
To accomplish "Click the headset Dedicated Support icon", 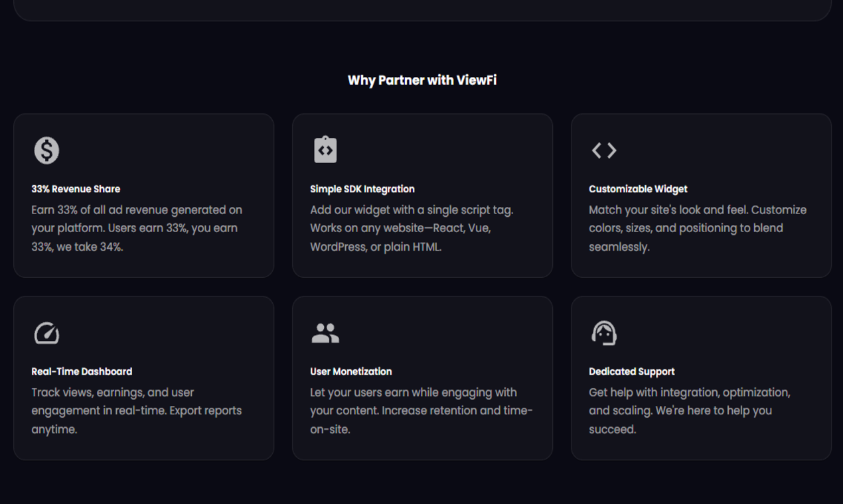I will pyautogui.click(x=603, y=333).
